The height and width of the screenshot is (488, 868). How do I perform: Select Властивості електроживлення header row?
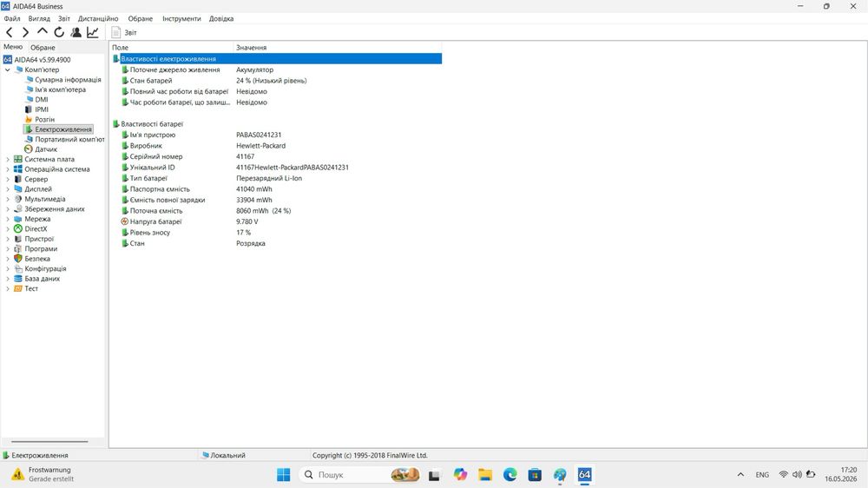(x=276, y=59)
